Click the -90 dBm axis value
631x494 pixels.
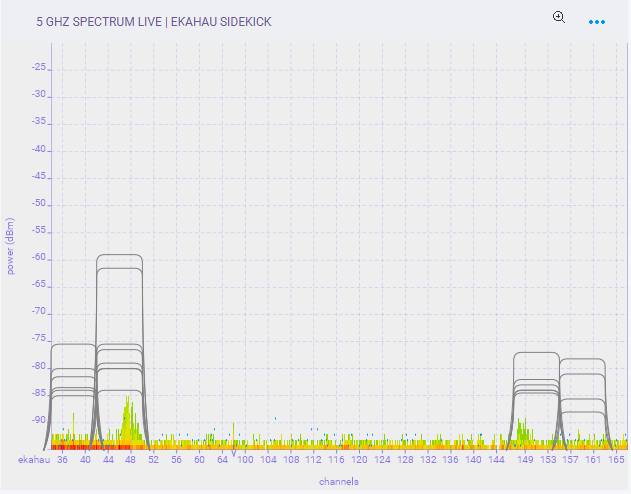tap(39, 420)
